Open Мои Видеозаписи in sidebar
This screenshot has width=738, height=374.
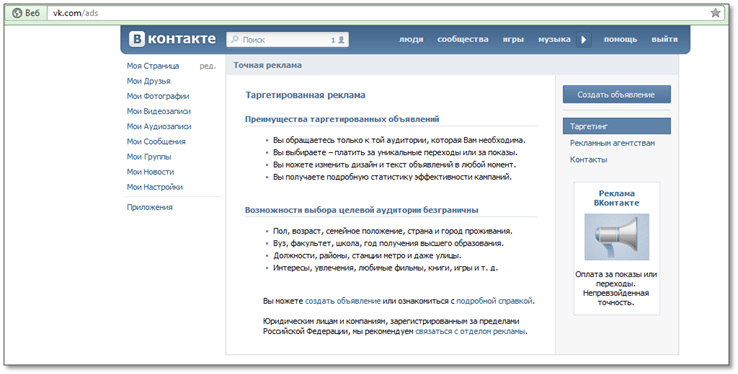[x=159, y=111]
